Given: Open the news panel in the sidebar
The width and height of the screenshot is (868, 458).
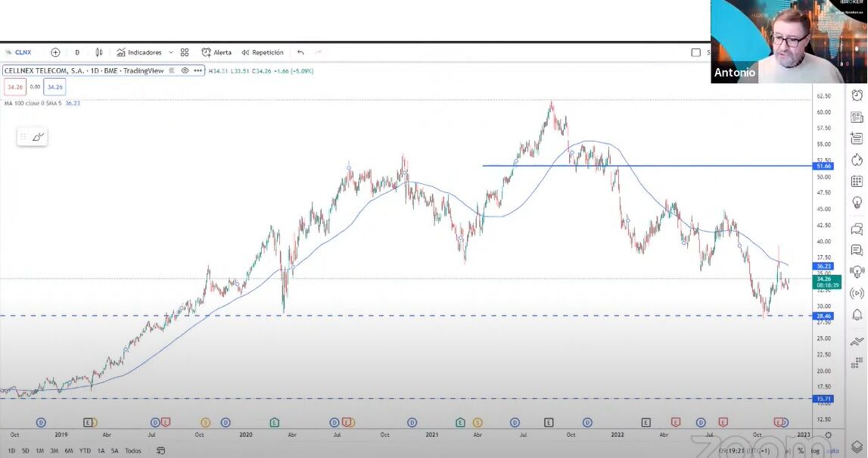Looking at the screenshot, I should [x=857, y=117].
